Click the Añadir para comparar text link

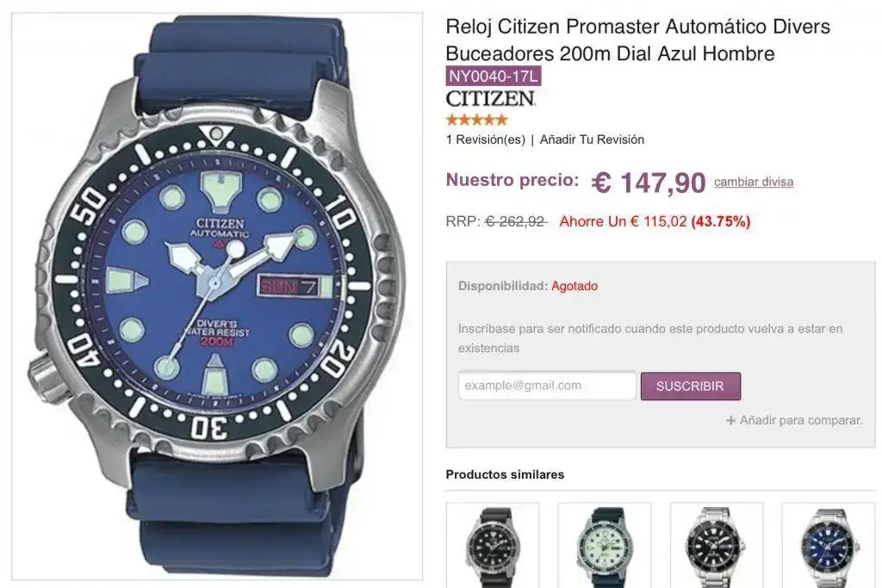(x=801, y=420)
